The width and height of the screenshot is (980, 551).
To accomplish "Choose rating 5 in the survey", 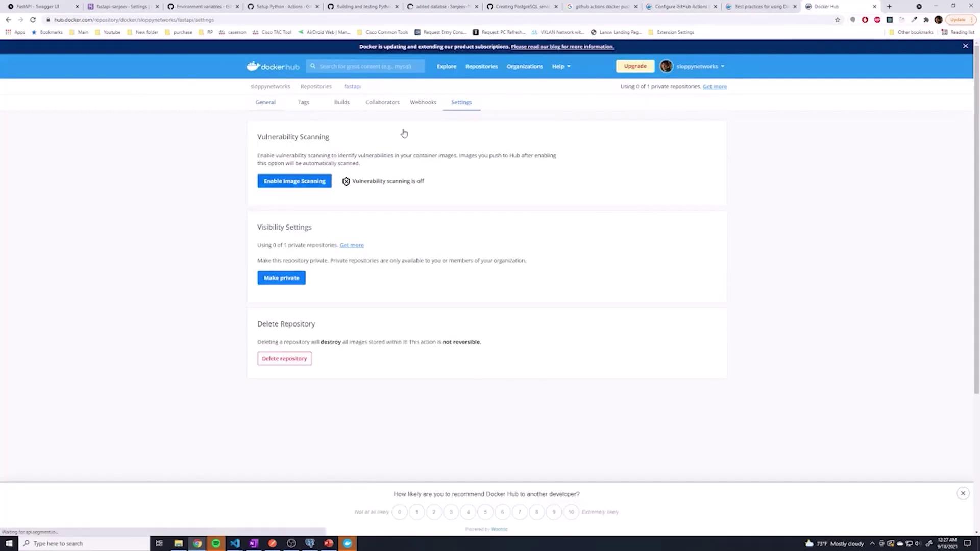I will [485, 512].
